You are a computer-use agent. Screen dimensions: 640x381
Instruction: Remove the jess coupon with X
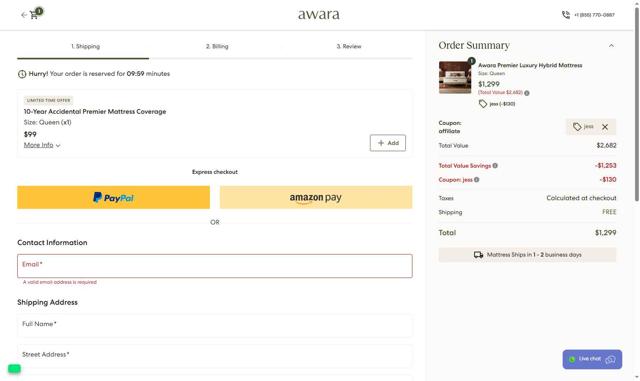(x=605, y=127)
